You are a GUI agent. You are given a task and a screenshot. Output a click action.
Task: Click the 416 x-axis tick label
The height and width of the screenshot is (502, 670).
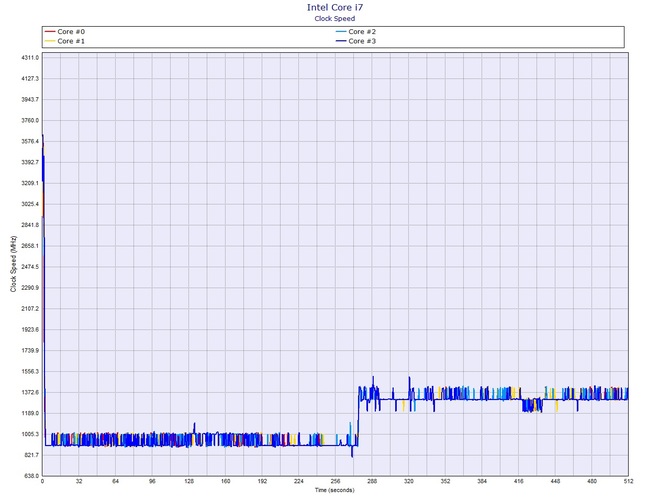click(519, 481)
